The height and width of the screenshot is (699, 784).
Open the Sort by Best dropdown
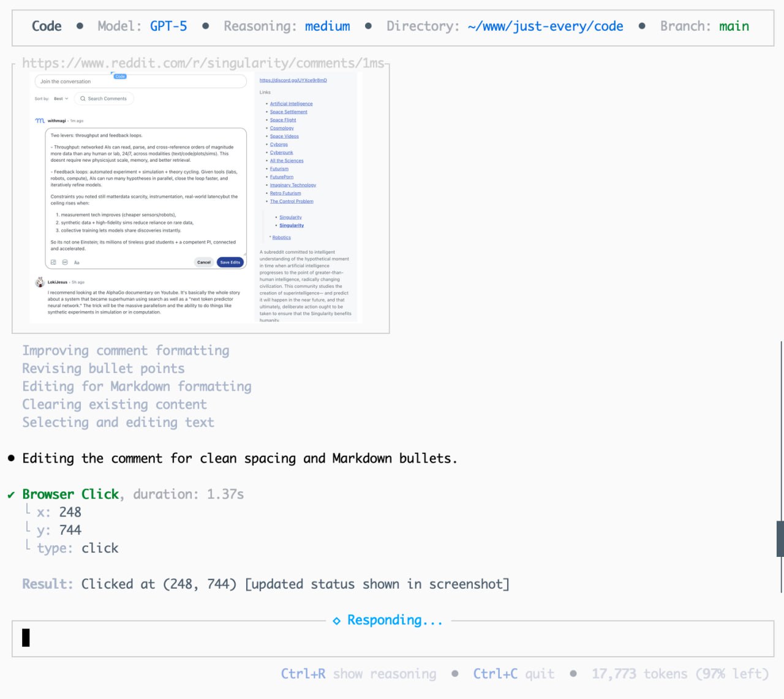tap(61, 99)
